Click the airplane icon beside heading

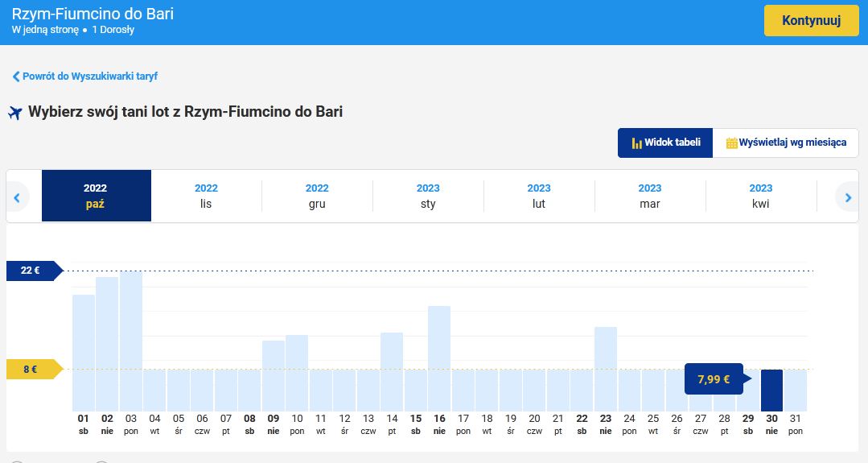point(14,113)
